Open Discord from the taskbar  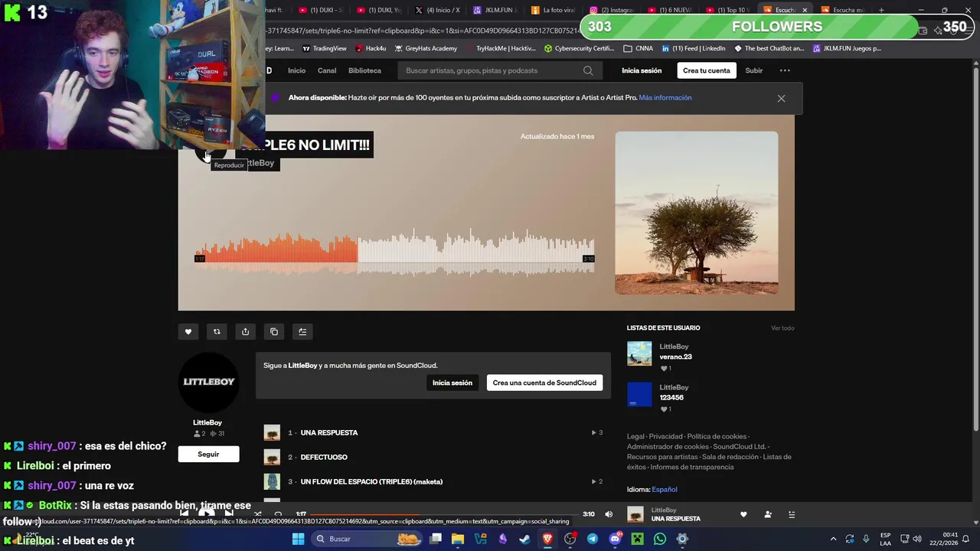(615, 539)
